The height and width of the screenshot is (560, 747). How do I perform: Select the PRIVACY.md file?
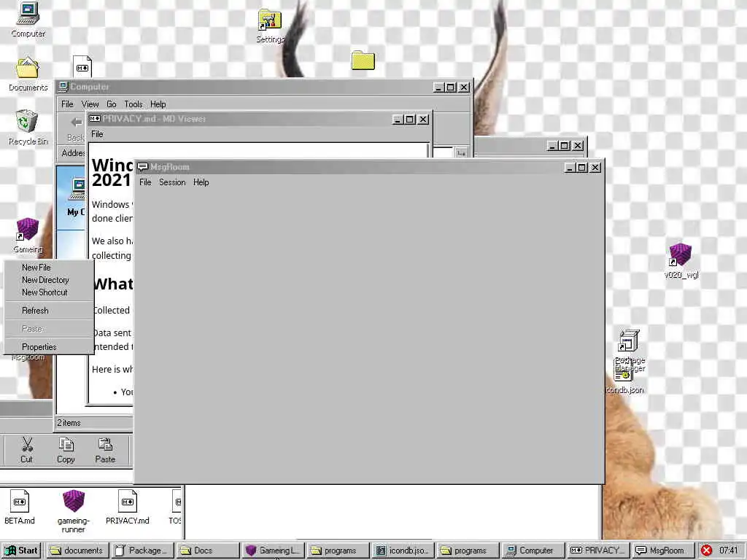[127, 507]
